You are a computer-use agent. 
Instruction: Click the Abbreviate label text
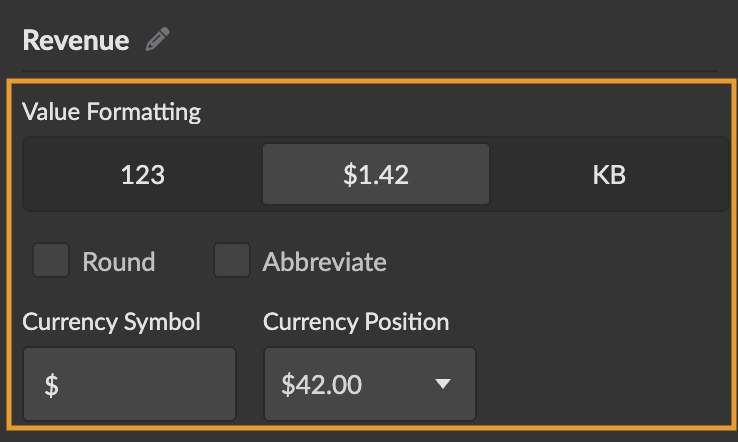[x=324, y=262]
